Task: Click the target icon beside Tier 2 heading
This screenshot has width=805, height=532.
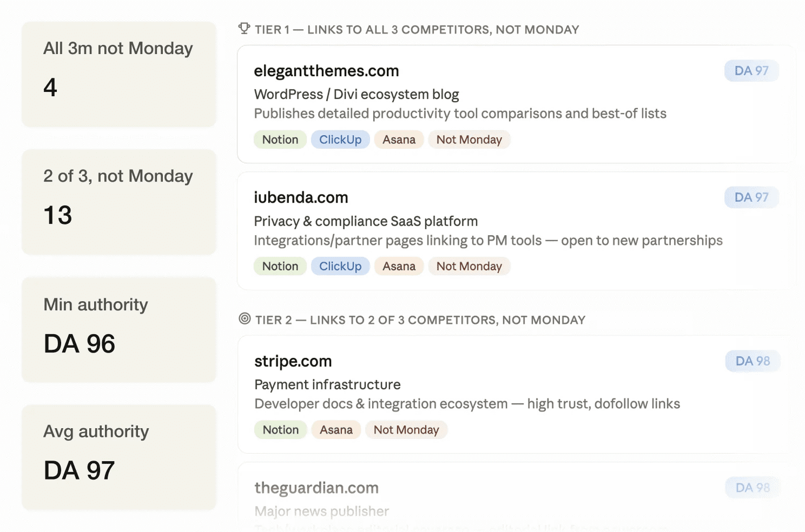Action: (x=245, y=319)
